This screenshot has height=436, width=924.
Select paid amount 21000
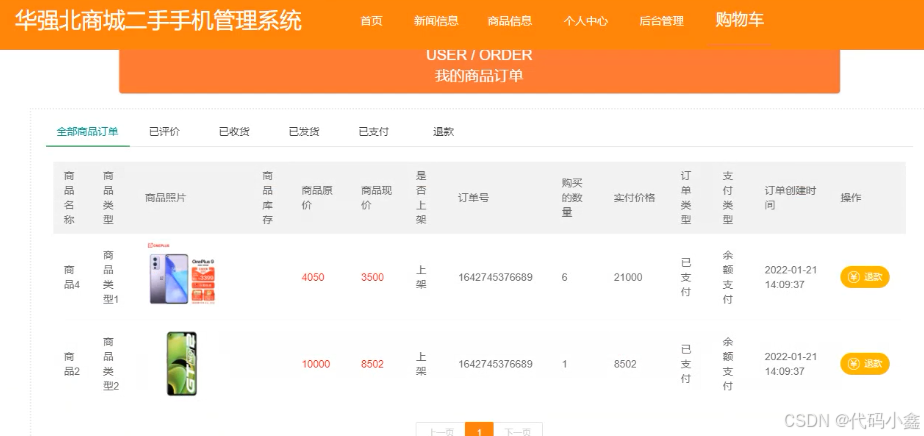click(628, 278)
